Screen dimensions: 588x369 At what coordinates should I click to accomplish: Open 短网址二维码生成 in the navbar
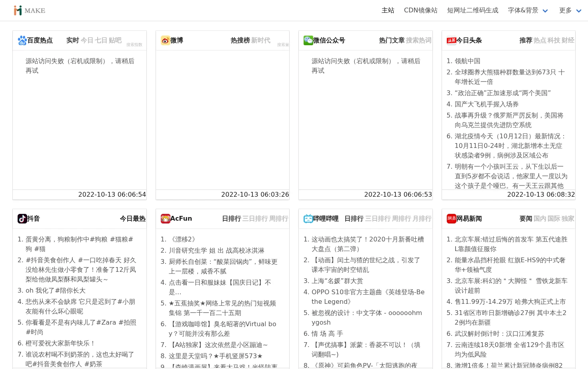(473, 10)
